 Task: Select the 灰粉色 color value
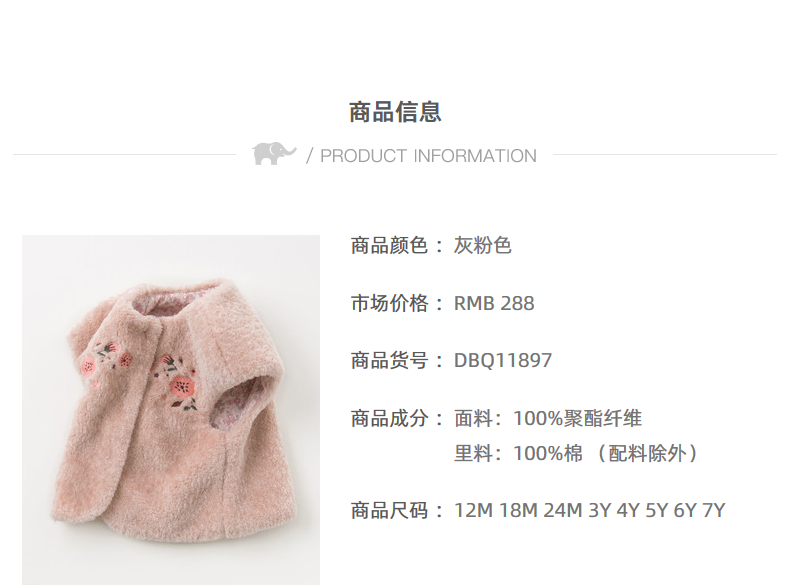[483, 246]
